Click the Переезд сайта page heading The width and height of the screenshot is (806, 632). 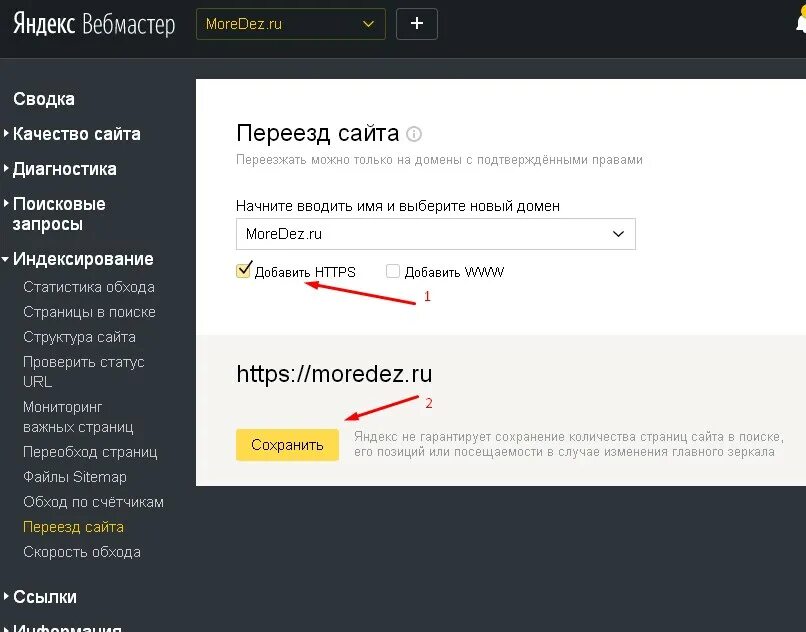318,133
